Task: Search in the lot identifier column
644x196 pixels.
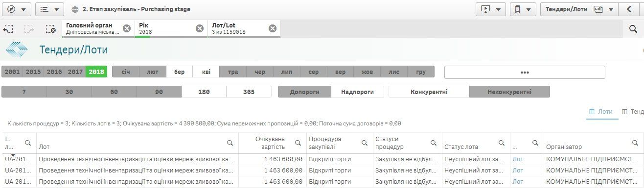Action: [27, 143]
